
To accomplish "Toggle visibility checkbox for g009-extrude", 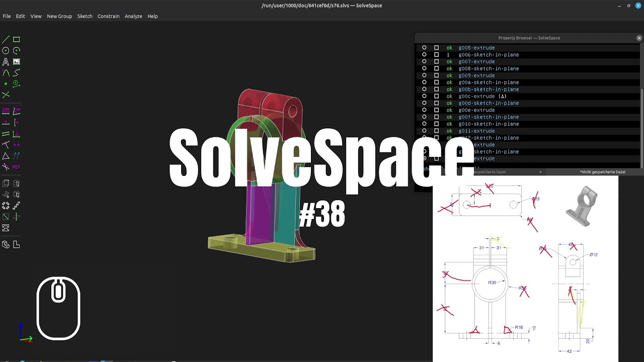I will pos(436,75).
